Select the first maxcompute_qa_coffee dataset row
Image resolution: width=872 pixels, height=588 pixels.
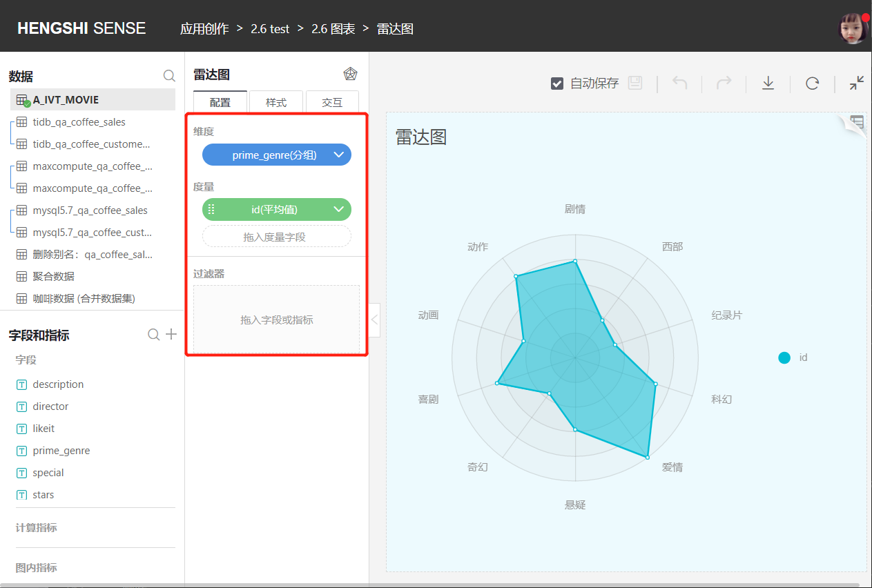pos(93,166)
